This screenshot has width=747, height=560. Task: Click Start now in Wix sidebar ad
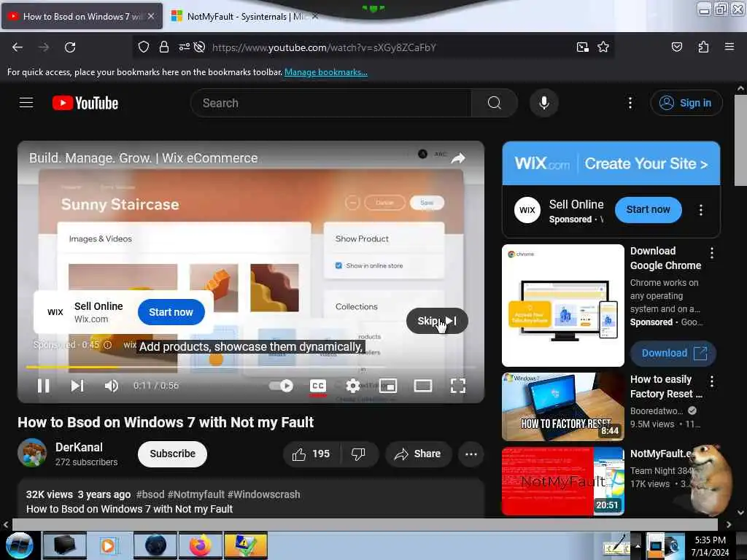tap(648, 209)
